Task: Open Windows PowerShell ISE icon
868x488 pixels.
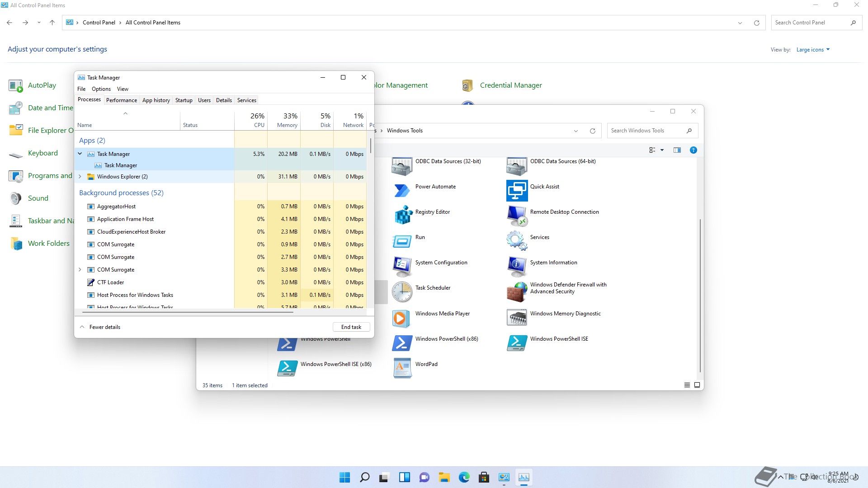Action: [517, 343]
